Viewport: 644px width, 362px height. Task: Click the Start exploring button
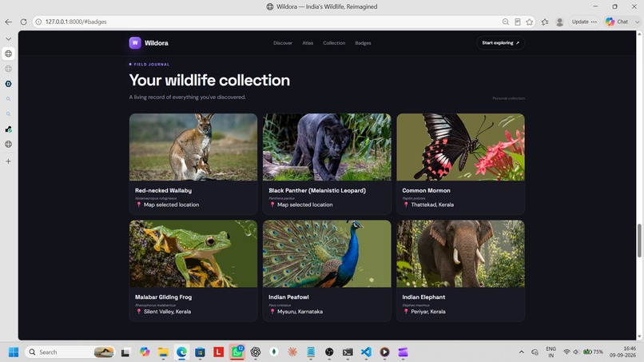(500, 42)
